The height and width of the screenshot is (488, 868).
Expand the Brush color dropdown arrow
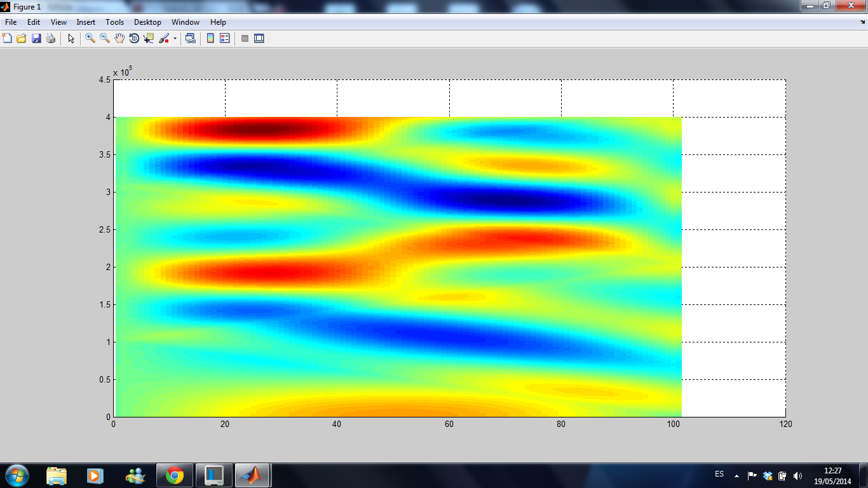click(x=175, y=39)
